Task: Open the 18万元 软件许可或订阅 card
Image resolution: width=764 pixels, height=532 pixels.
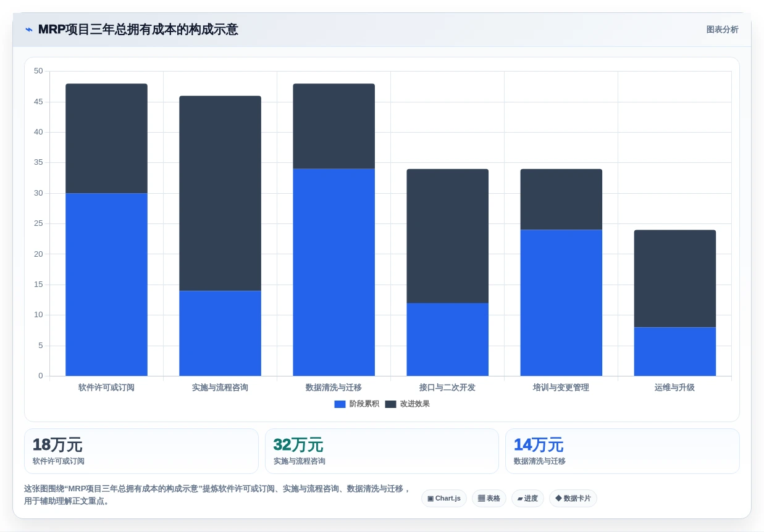Action: [141, 451]
